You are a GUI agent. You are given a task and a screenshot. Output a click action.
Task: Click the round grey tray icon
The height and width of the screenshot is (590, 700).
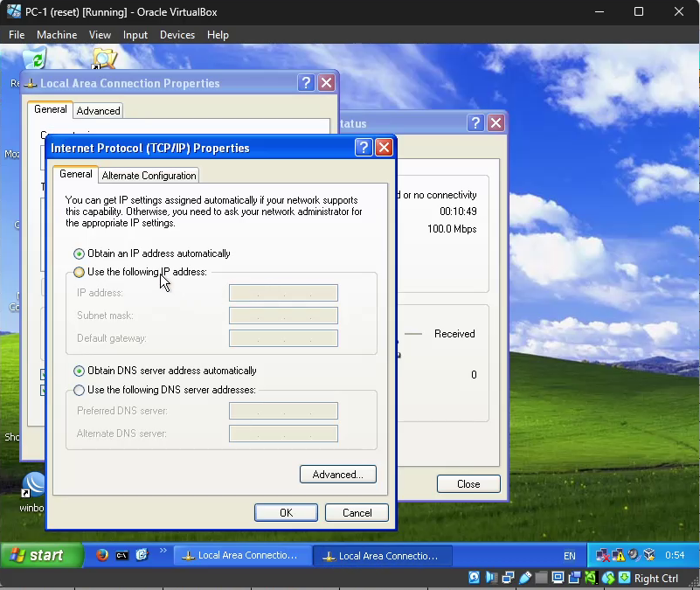tap(634, 555)
